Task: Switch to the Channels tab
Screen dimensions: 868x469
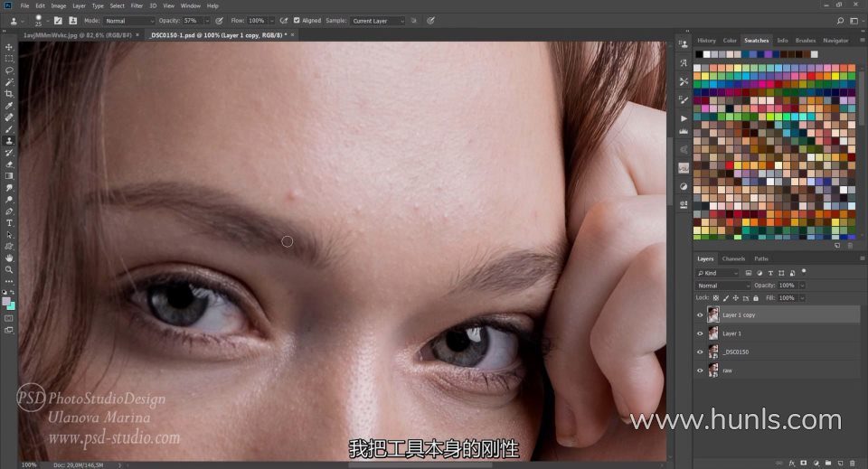Action: click(733, 258)
